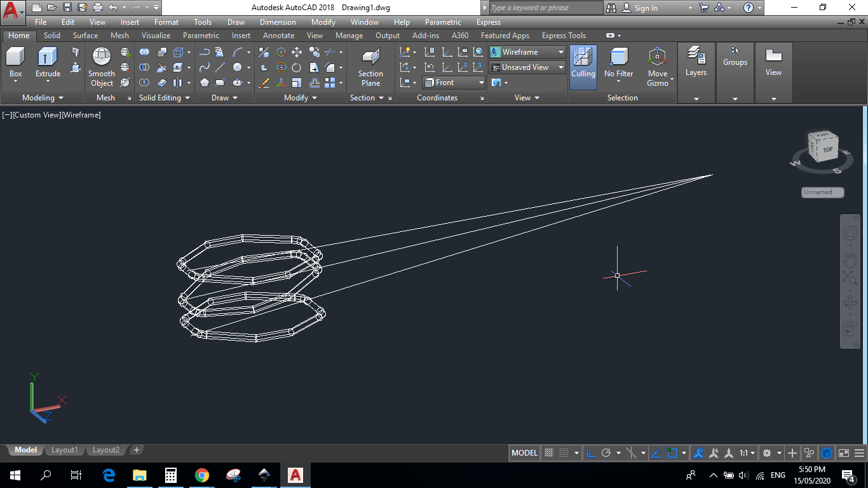Toggle object snap tracking in status bar
The width and height of the screenshot is (868, 488).
(657, 453)
